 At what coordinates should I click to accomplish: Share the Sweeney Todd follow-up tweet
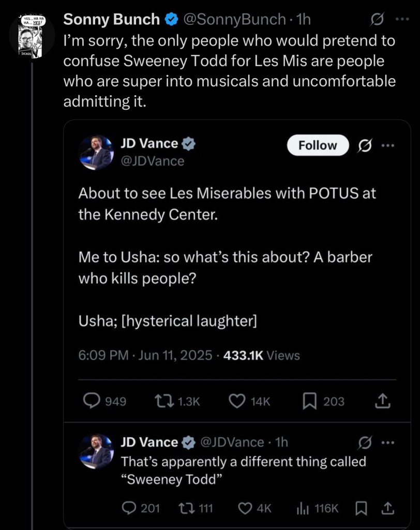[x=385, y=508]
